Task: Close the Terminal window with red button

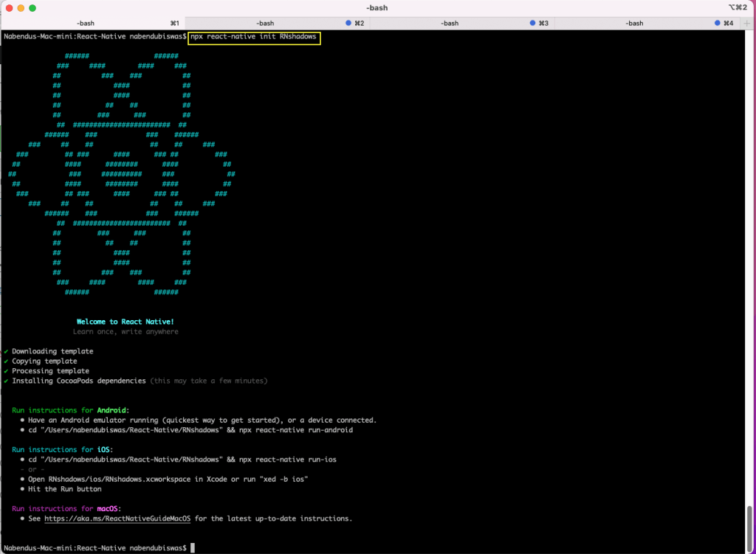Action: coord(10,8)
